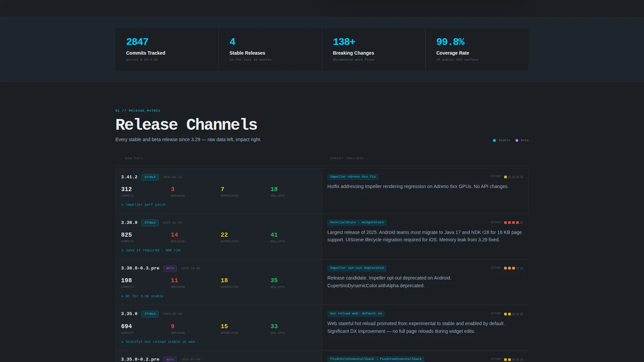Select version label 3.38.0-0.3.pre

tap(140, 268)
